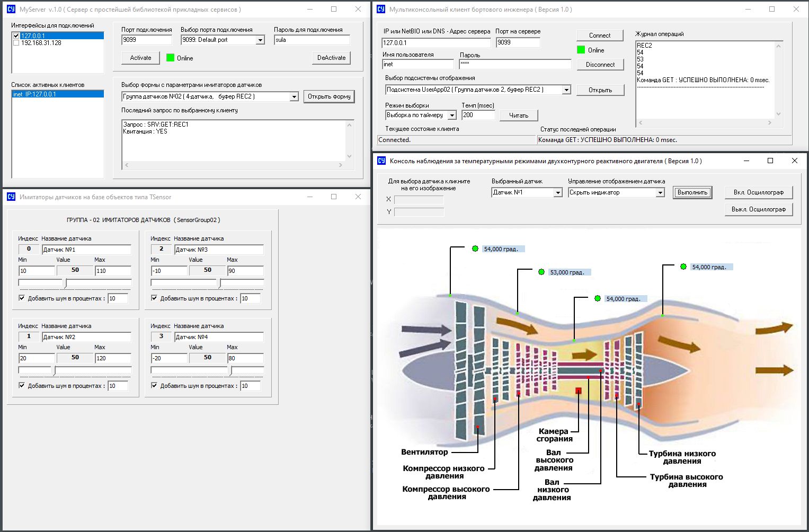This screenshot has width=809, height=532.
Task: Click the red combustion chamber marker on the engine
Action: click(x=579, y=391)
